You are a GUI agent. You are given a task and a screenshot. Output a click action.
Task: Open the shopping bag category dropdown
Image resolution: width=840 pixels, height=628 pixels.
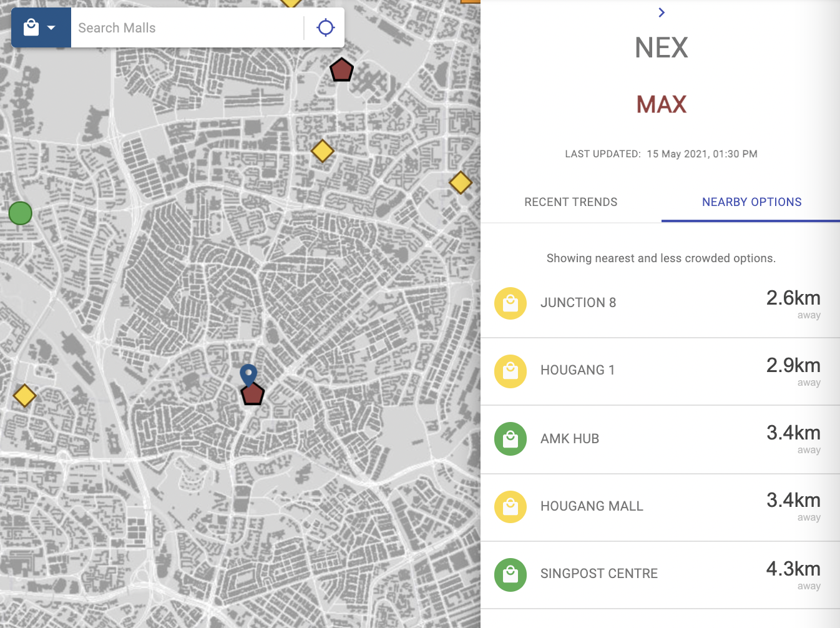click(41, 27)
